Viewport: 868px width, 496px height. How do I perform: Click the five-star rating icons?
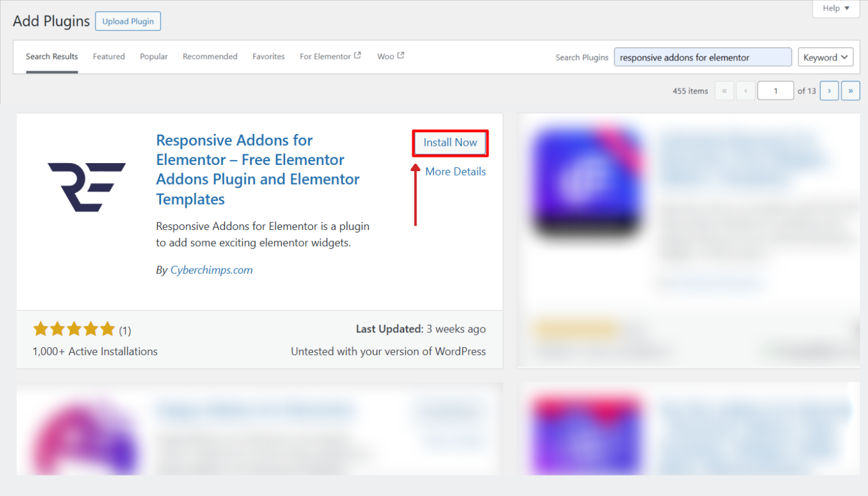[74, 329]
